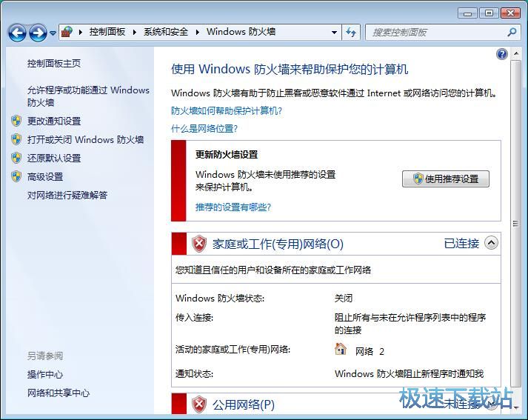Click shield icon beside 更改通知设置
The height and width of the screenshot is (420, 528).
[16, 121]
